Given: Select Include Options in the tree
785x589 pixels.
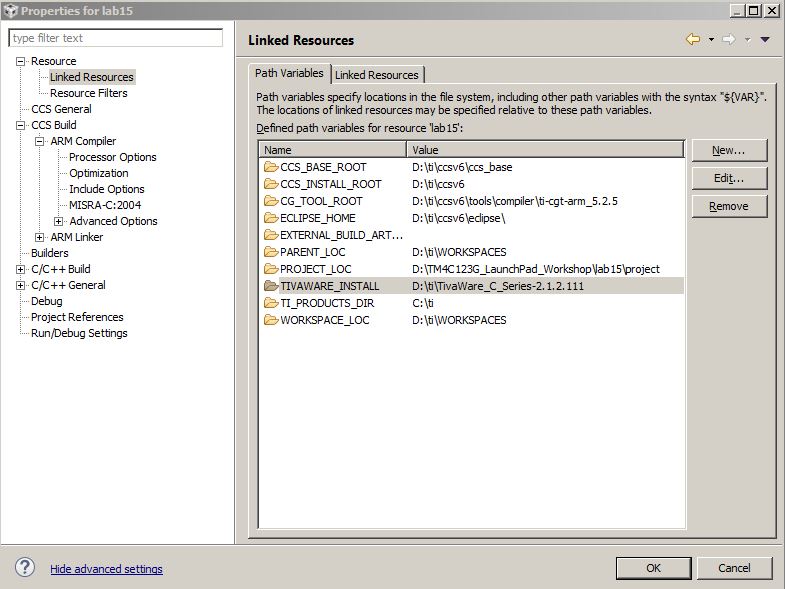Looking at the screenshot, I should pos(107,189).
